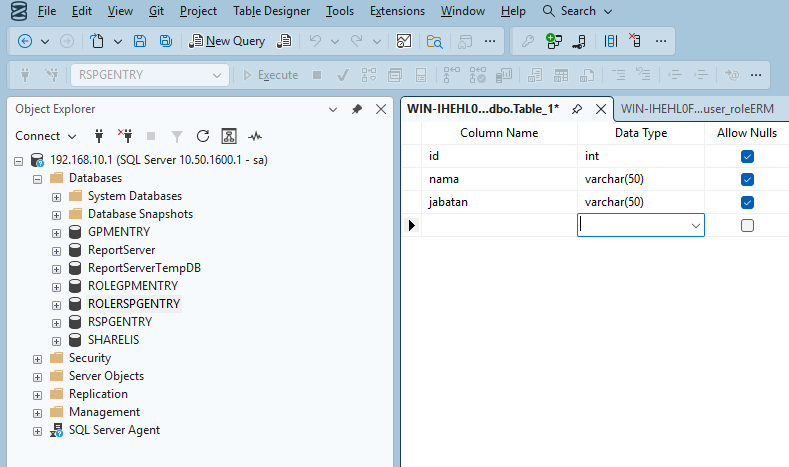This screenshot has height=467, width=789.
Task: Click the New Query button
Action: tap(227, 41)
